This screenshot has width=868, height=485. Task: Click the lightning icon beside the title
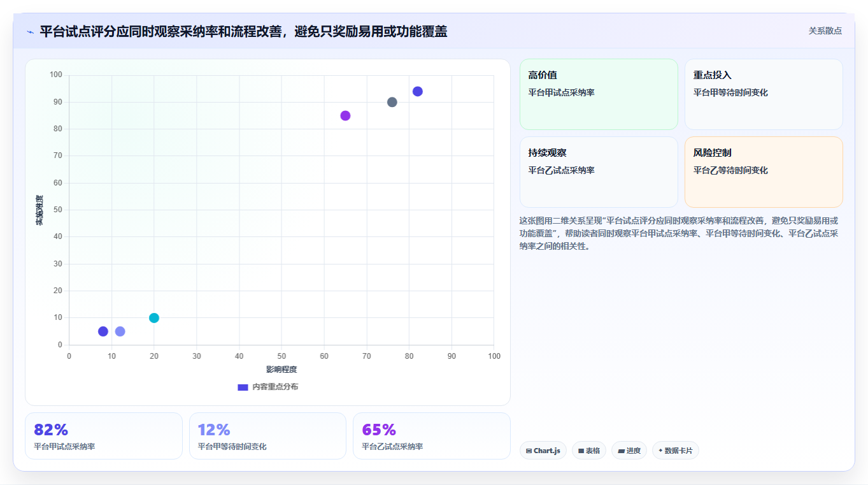tap(30, 32)
